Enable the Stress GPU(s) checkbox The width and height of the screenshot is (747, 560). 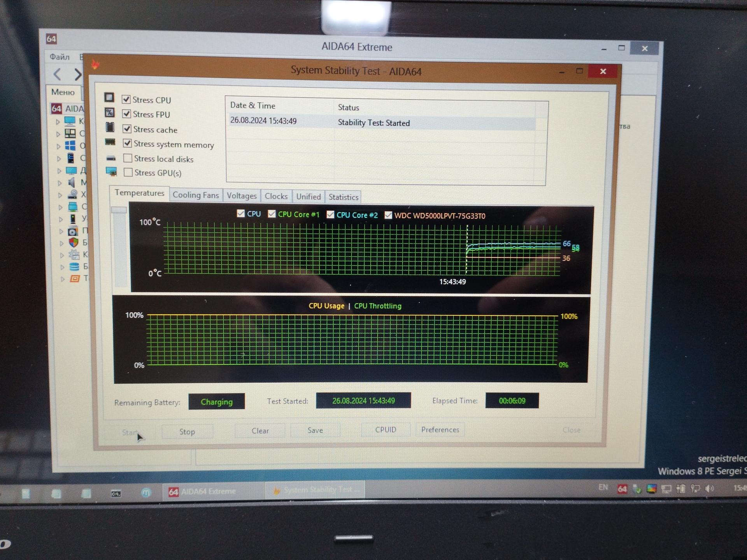pyautogui.click(x=128, y=172)
